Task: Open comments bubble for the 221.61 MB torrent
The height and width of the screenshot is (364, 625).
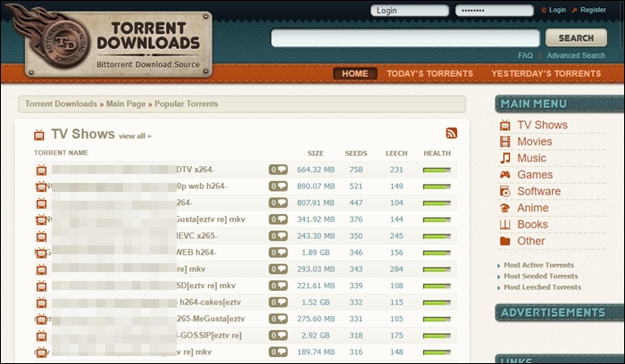Action: (278, 285)
